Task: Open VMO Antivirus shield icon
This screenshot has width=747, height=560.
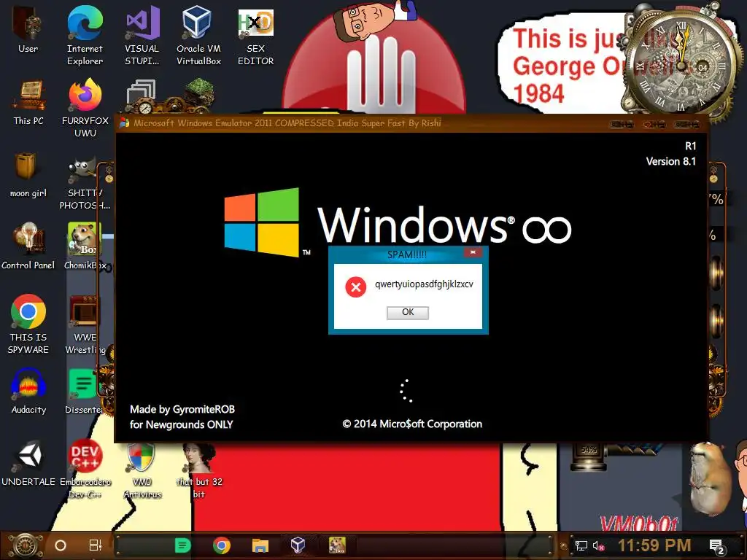Action: [x=142, y=470]
